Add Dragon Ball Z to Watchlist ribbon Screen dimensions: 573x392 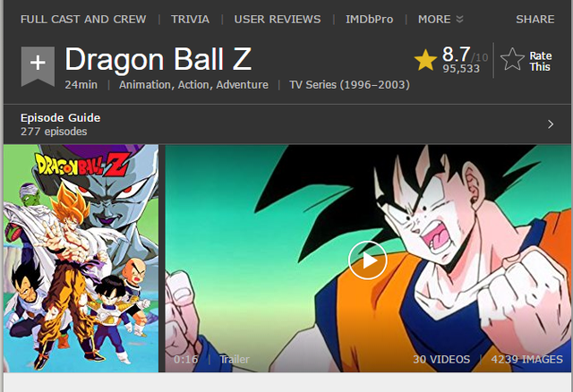pyautogui.click(x=38, y=65)
